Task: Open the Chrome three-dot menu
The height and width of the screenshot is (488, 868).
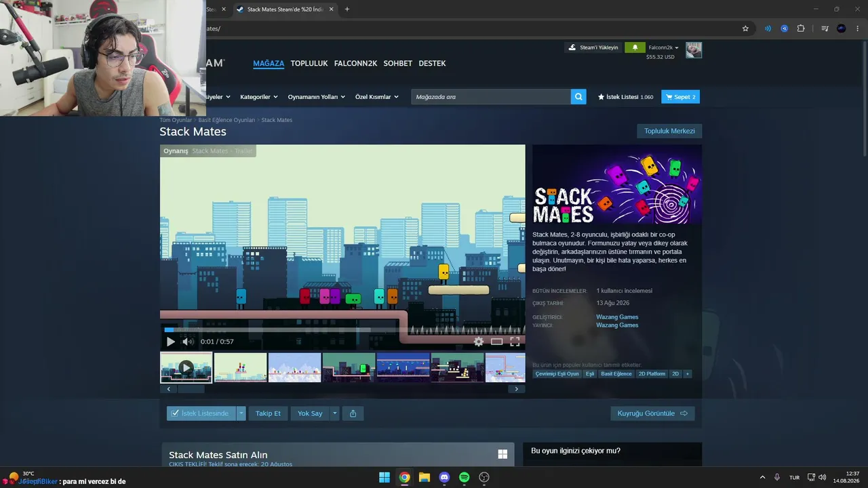Action: tap(858, 28)
